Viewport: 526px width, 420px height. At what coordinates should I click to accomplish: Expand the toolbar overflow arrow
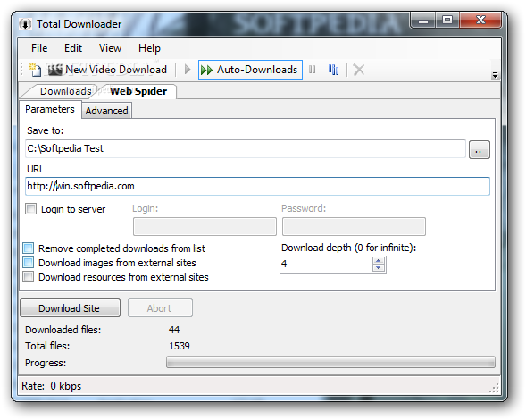495,75
